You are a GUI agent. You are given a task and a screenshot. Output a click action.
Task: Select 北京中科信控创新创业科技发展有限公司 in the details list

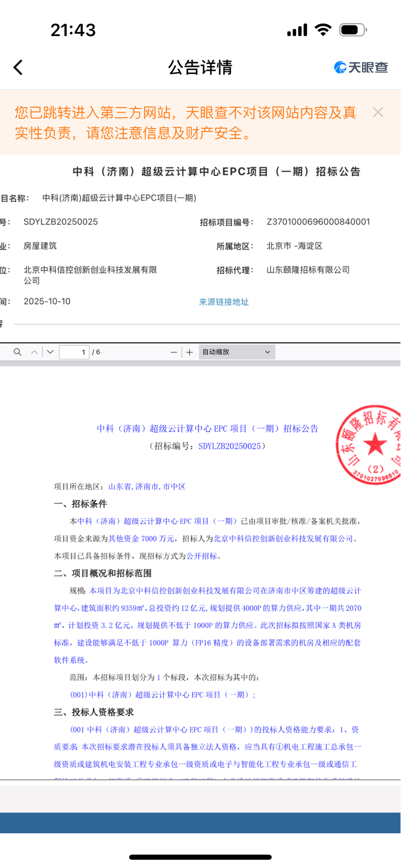90,275
